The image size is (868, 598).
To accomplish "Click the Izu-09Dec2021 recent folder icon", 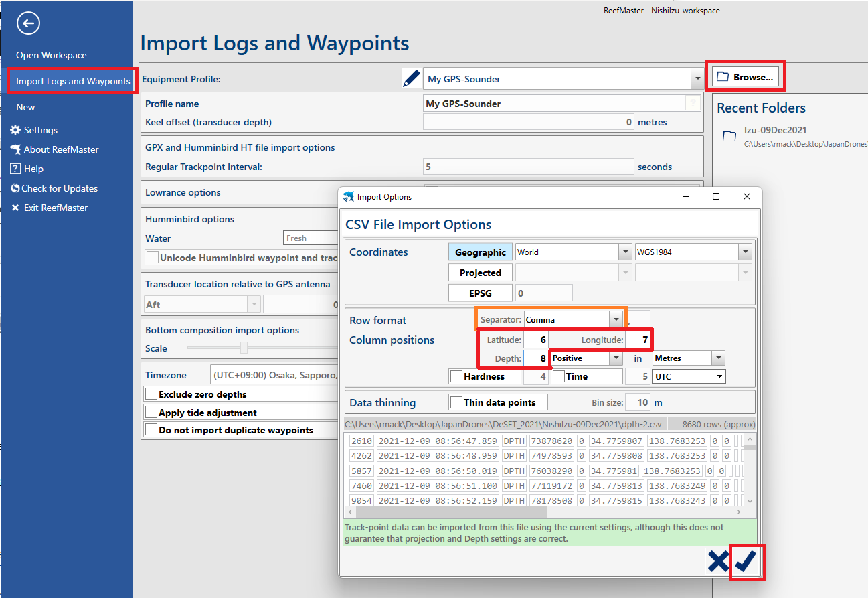I will click(x=729, y=137).
